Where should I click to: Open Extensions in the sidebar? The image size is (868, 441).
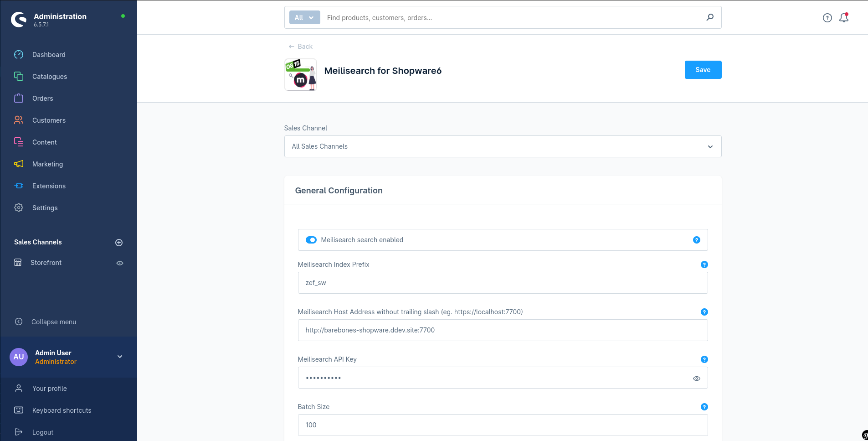[49, 186]
